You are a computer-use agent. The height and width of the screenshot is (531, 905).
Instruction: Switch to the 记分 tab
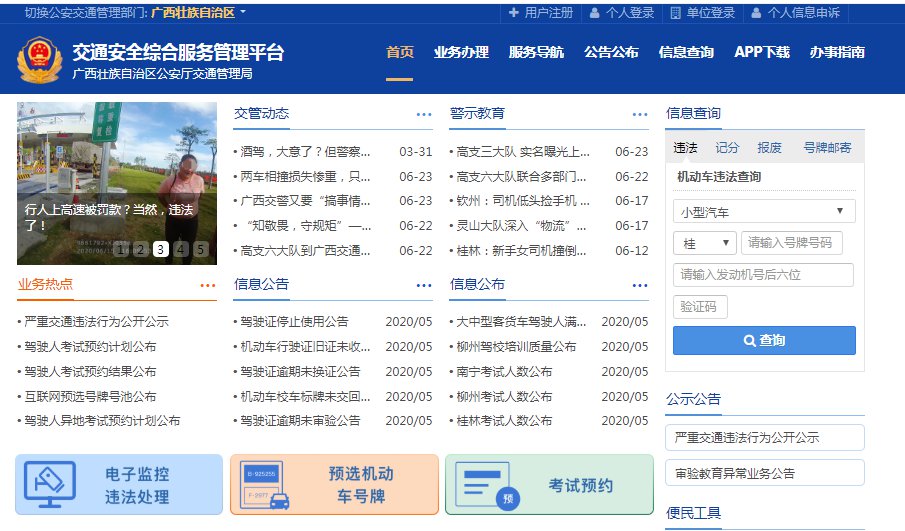(x=727, y=148)
